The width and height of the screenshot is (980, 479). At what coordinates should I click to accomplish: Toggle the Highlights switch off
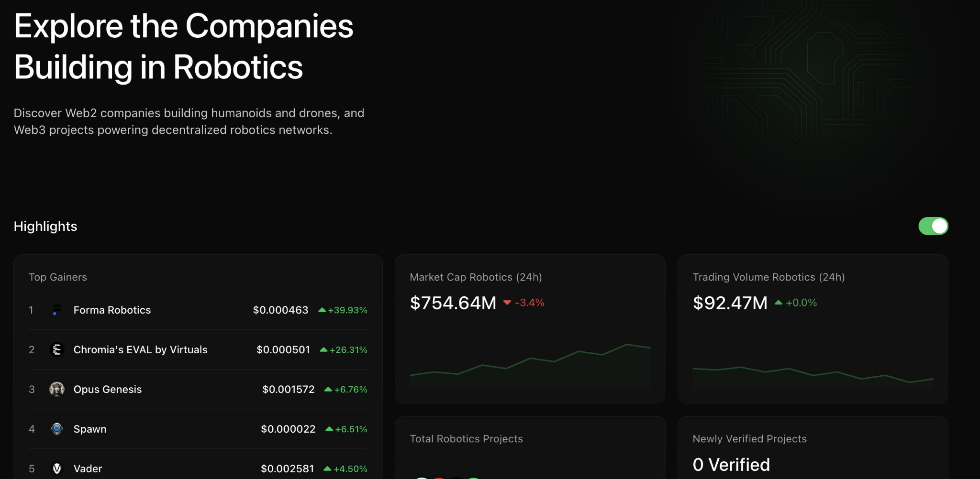[x=933, y=226]
